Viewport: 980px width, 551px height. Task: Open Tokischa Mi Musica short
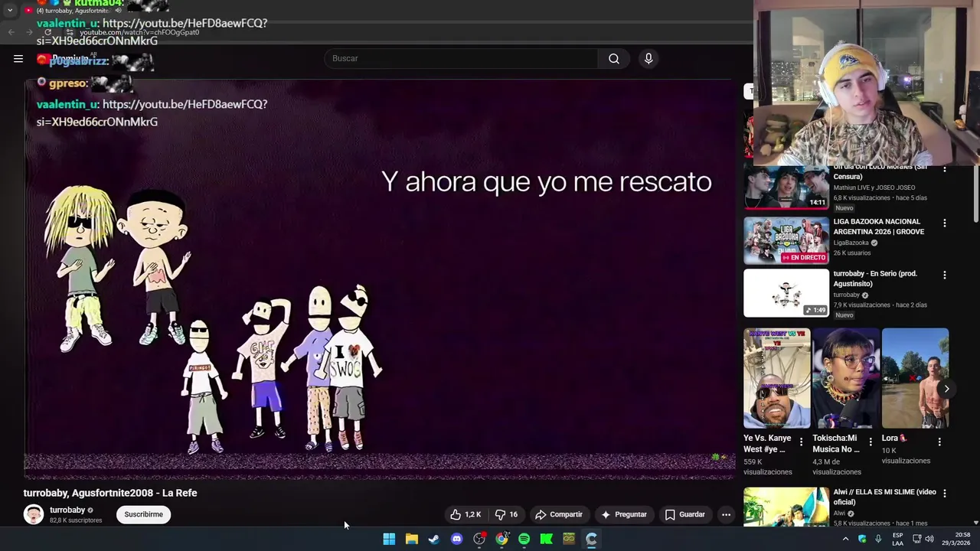coord(845,378)
